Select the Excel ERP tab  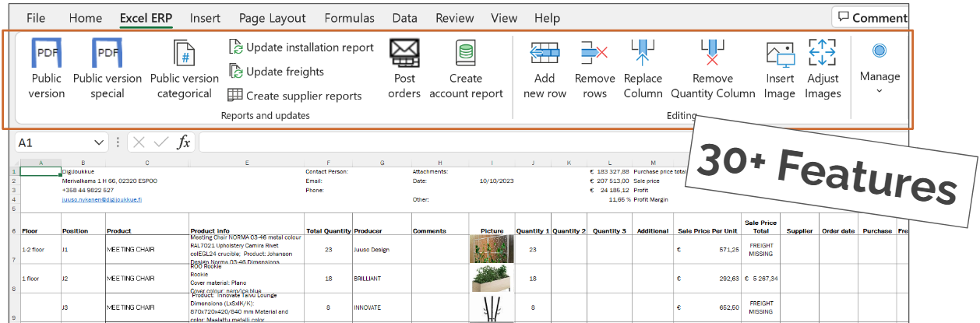click(x=146, y=17)
